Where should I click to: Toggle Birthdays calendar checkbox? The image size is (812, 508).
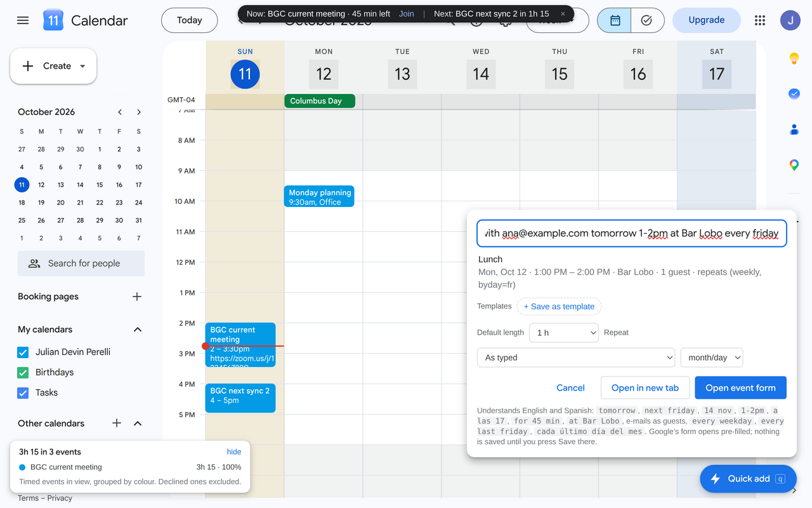point(23,372)
